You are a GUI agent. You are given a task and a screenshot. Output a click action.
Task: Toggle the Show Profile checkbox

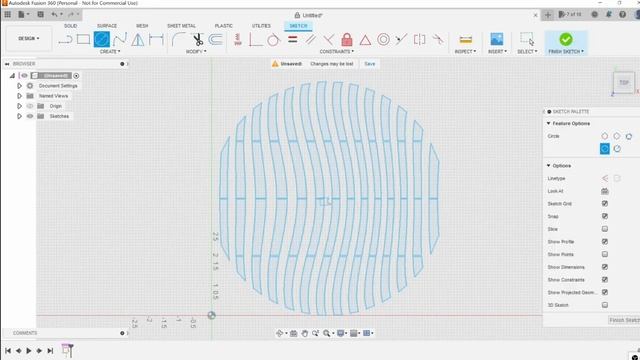pos(604,241)
